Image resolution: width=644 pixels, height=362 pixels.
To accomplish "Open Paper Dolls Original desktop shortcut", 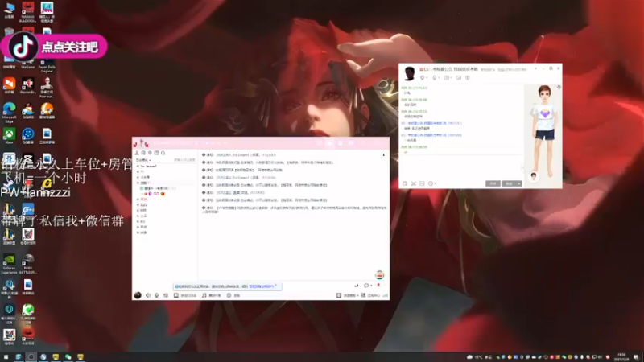I will (47, 66).
